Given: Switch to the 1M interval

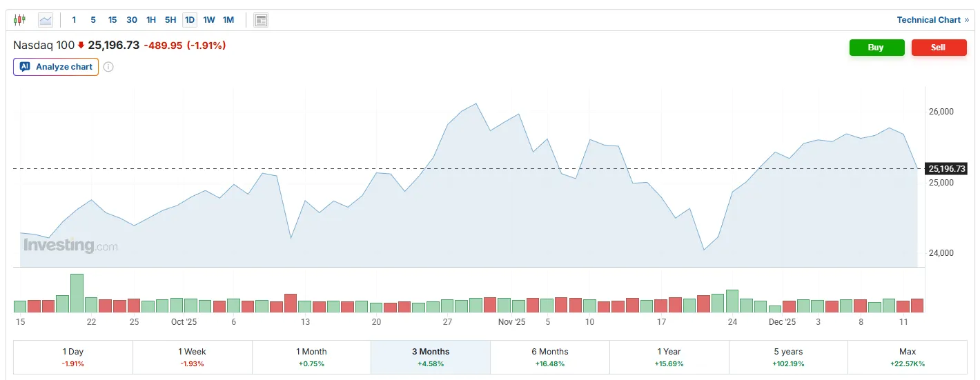Looking at the screenshot, I should 228,20.
